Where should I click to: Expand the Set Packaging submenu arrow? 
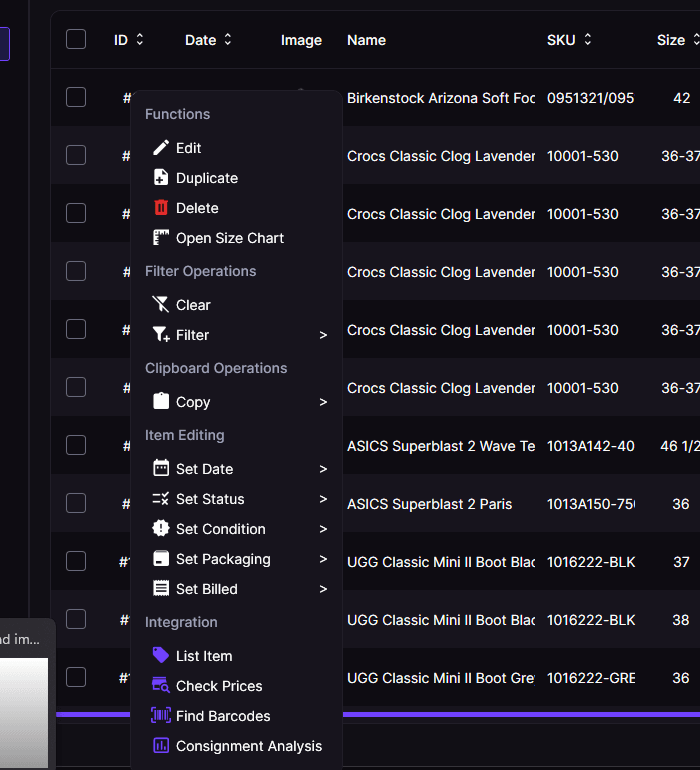pyautogui.click(x=323, y=559)
